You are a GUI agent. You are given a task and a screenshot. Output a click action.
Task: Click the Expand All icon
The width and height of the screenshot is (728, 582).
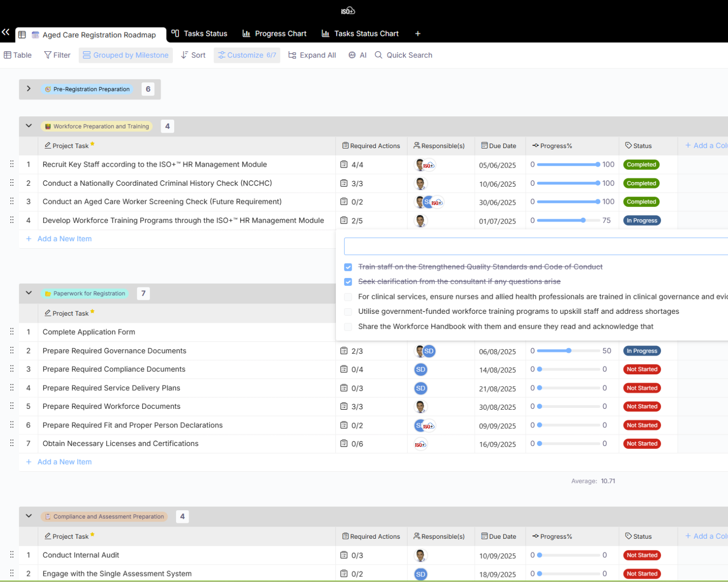292,55
